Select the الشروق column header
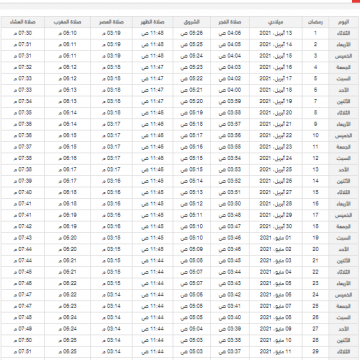 (x=192, y=22)
